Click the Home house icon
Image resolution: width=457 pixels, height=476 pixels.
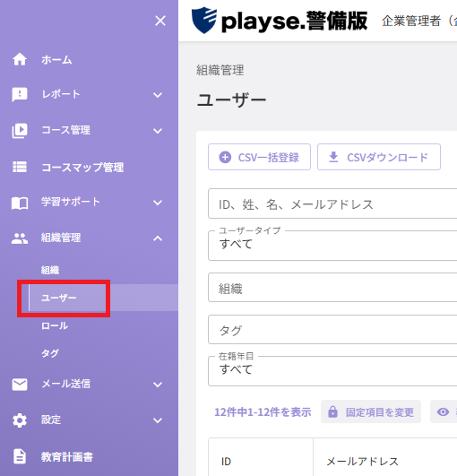(20, 59)
